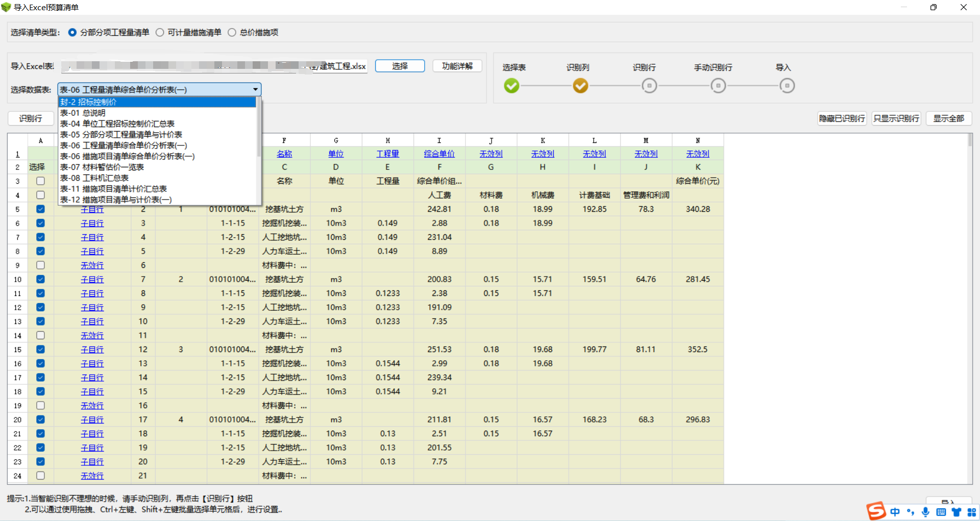Open 无效列 dropdown in column N
Viewport: 980px width, 521px height.
(698, 154)
